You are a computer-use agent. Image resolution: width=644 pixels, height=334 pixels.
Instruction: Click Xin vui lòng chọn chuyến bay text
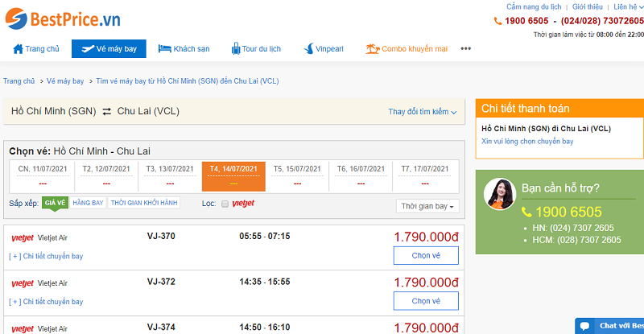pos(527,142)
